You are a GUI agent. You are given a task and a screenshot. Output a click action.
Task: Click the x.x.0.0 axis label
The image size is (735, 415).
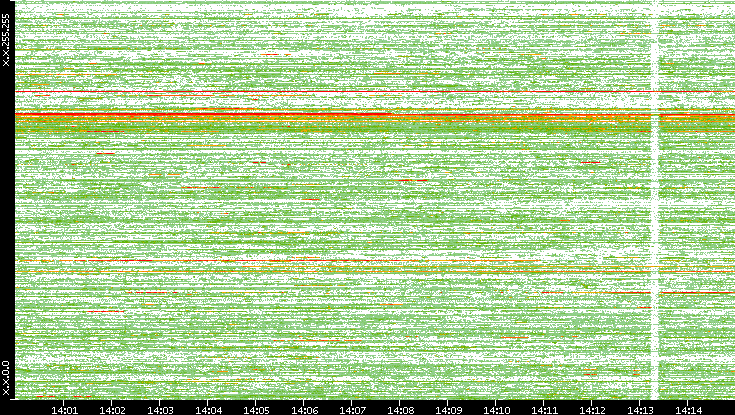coord(6,378)
